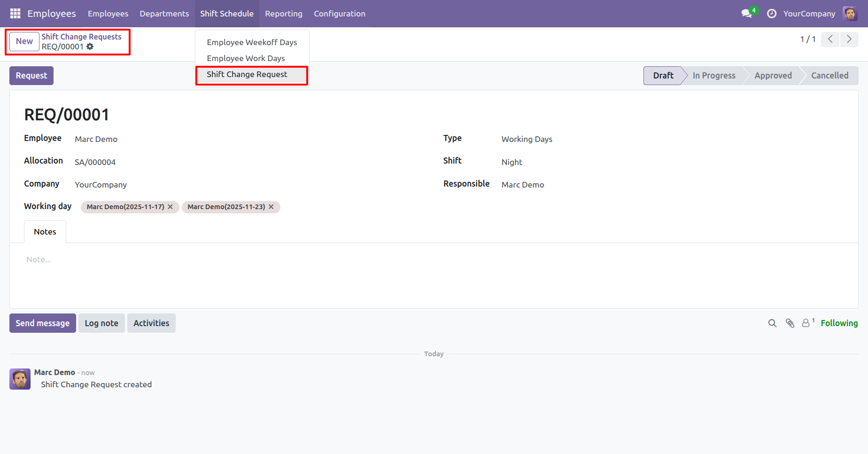Set status to In Progress
The width and height of the screenshot is (868, 454).
coord(714,76)
